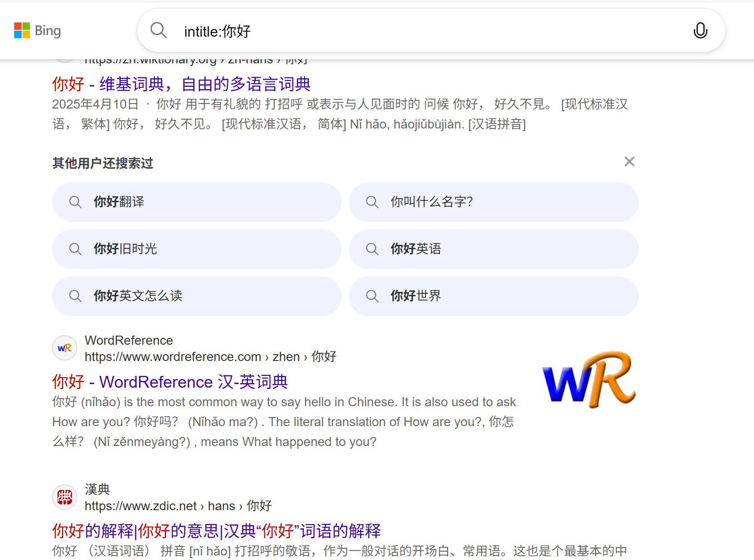Viewport: 754px width, 560px height.
Task: Open 你好的解释 汉典 result title
Action: pos(216,531)
